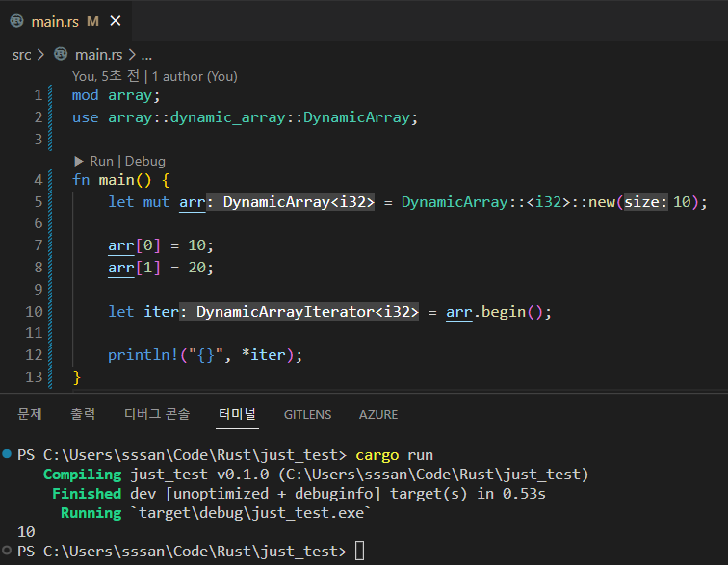Open the src folder breadcrumb

point(21,55)
